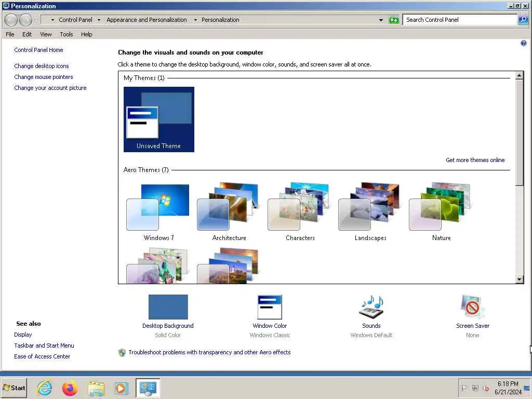Open the Tools menu
The image size is (532, 399).
point(66,34)
